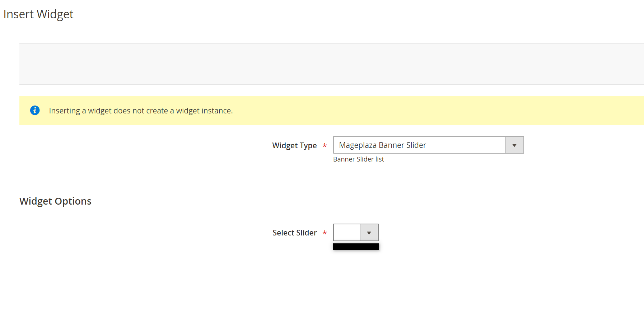This screenshot has width=644, height=327.
Task: Click the 'Banner Slider list' description text
Action: [358, 159]
